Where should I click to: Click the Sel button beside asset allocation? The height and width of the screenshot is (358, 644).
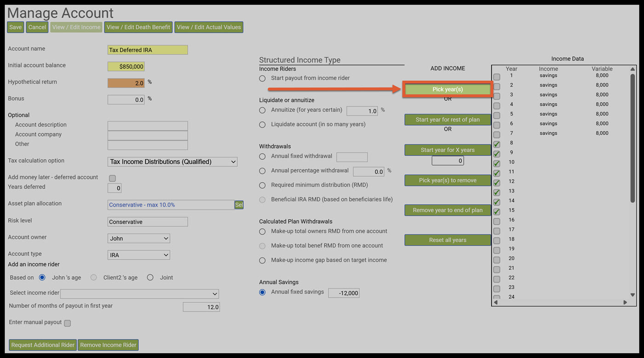[x=239, y=205]
